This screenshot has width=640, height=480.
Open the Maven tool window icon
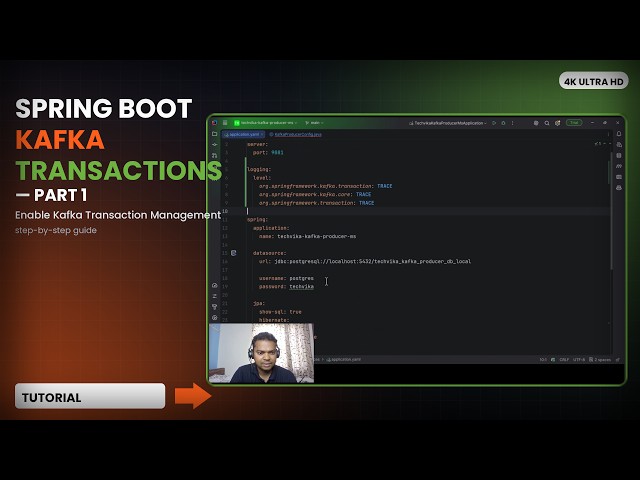click(619, 166)
